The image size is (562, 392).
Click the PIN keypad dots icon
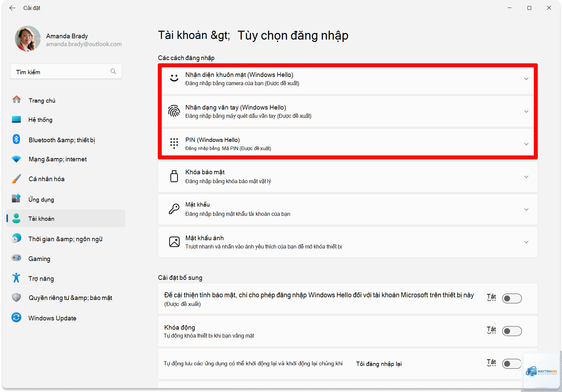pyautogui.click(x=174, y=144)
